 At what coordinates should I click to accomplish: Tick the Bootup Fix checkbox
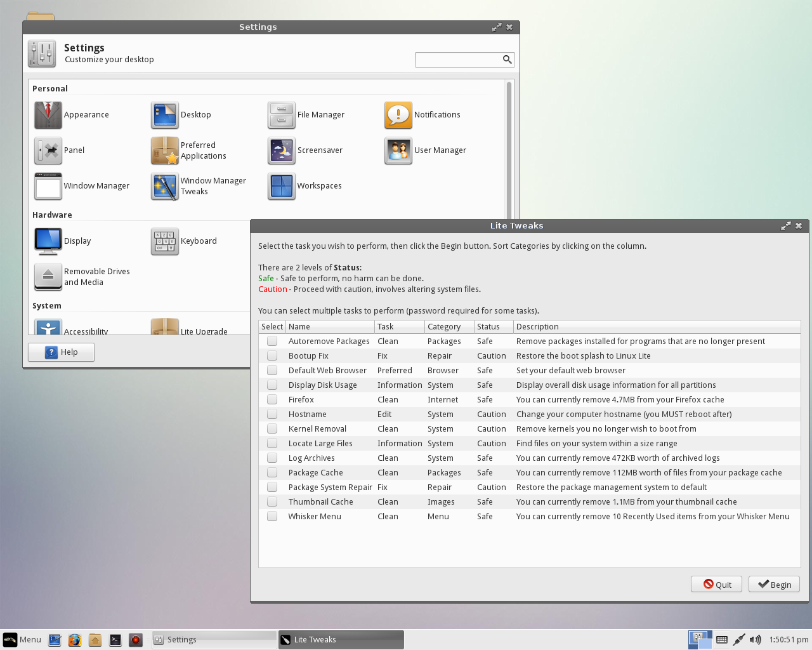tap(272, 355)
